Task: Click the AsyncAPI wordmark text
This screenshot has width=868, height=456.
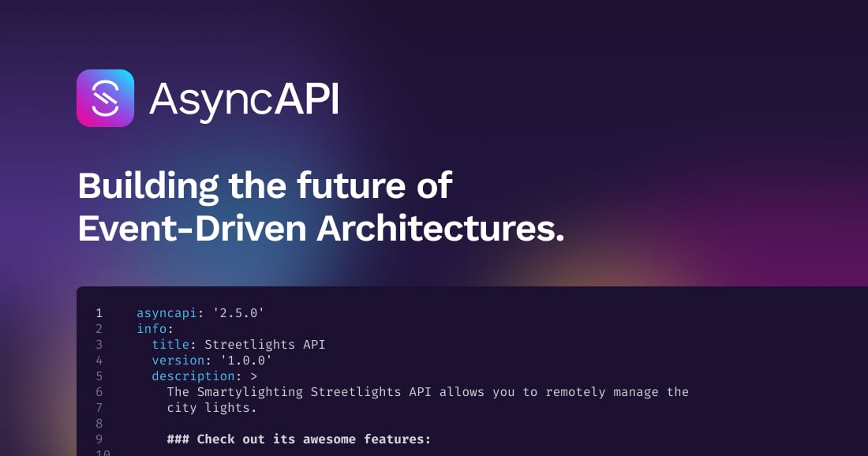Action: point(242,98)
